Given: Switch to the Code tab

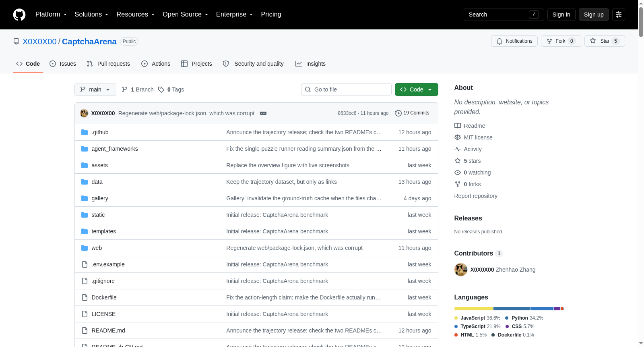Looking at the screenshot, I should (28, 64).
